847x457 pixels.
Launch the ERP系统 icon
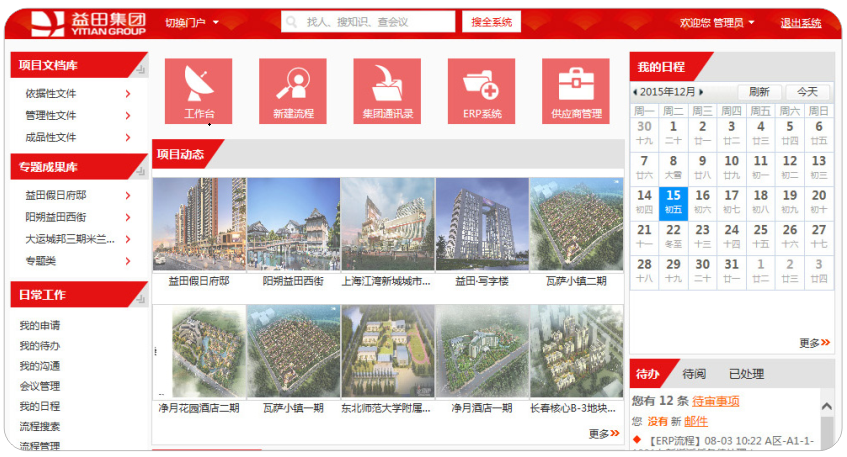(481, 91)
